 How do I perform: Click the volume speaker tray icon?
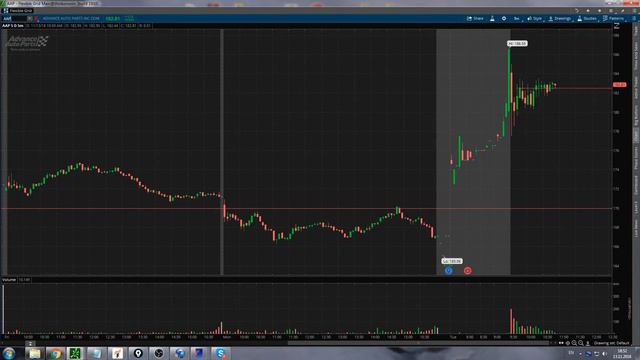pyautogui.click(x=604, y=353)
